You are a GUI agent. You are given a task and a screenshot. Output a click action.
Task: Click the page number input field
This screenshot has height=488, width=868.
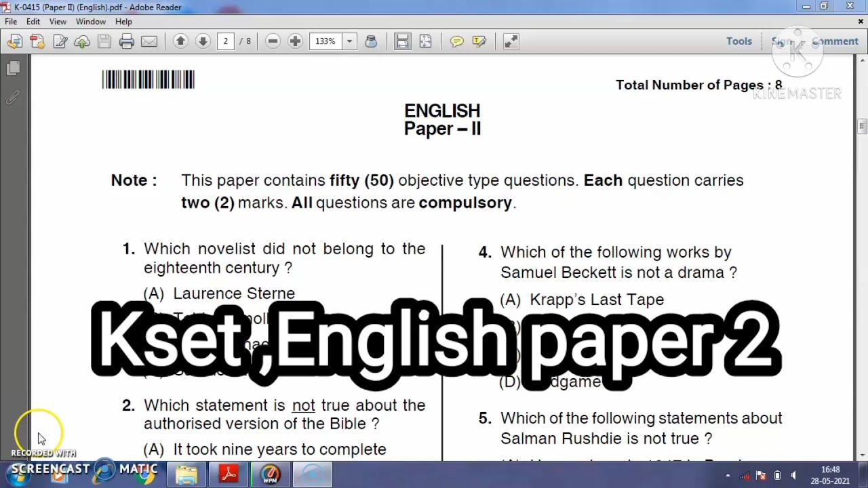point(226,41)
